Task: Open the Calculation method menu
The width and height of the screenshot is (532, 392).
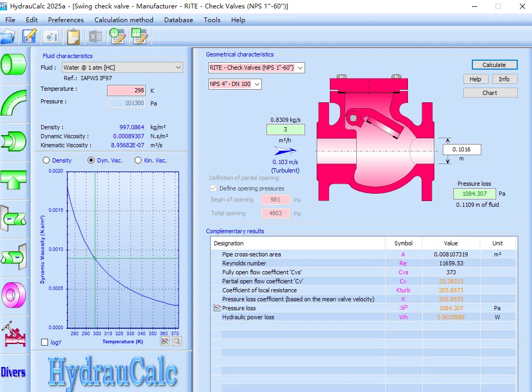Action: coord(124,20)
